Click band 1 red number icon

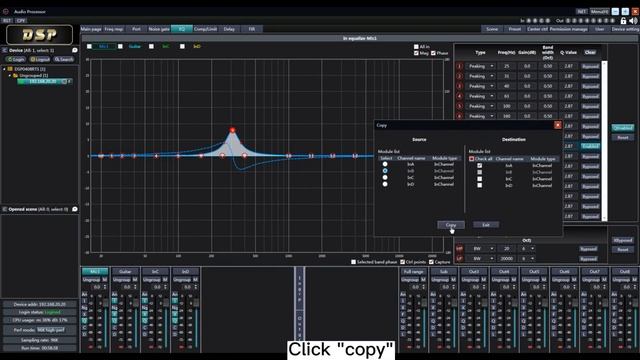tap(460, 66)
